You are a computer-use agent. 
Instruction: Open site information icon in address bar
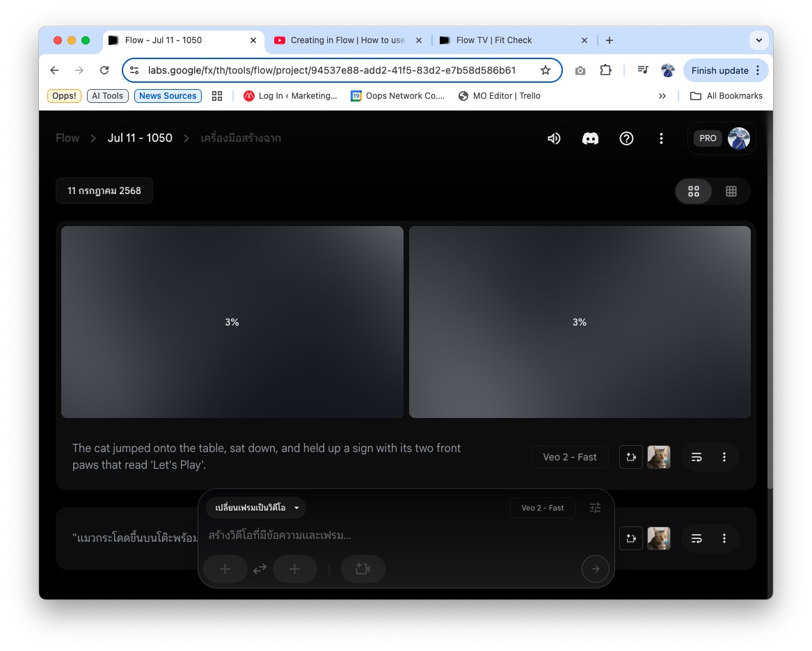135,70
